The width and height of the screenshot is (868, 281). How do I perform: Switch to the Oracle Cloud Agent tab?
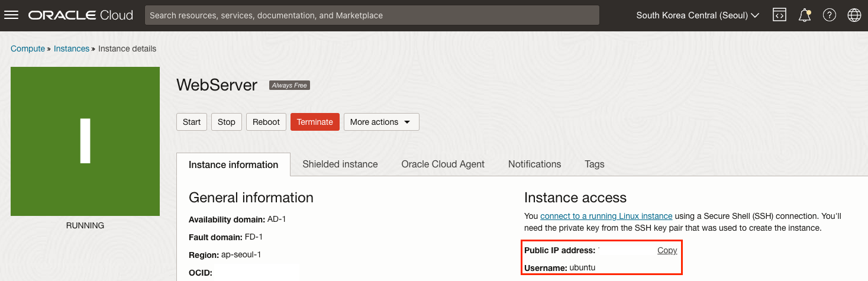pos(443,164)
